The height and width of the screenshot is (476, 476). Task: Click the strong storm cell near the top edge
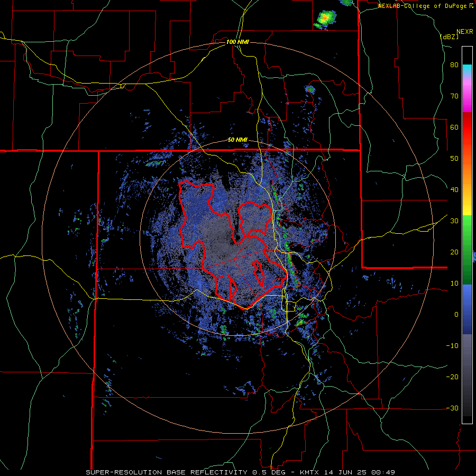(x=325, y=19)
